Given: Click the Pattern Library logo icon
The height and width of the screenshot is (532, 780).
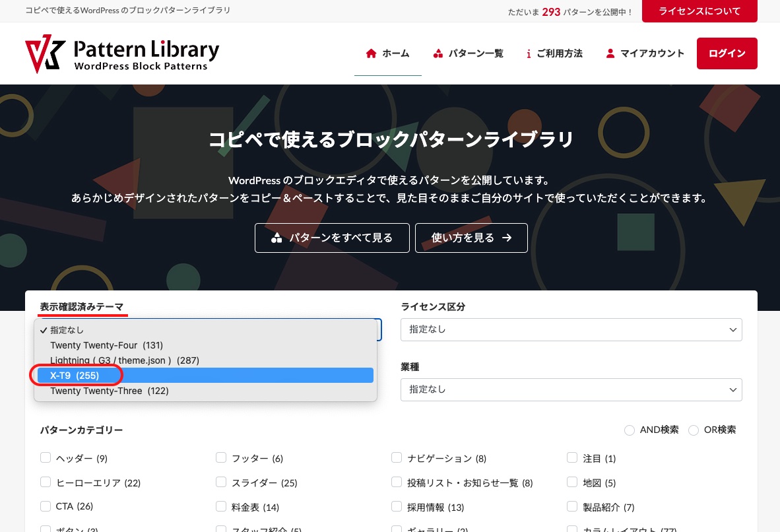Looking at the screenshot, I should click(x=44, y=53).
